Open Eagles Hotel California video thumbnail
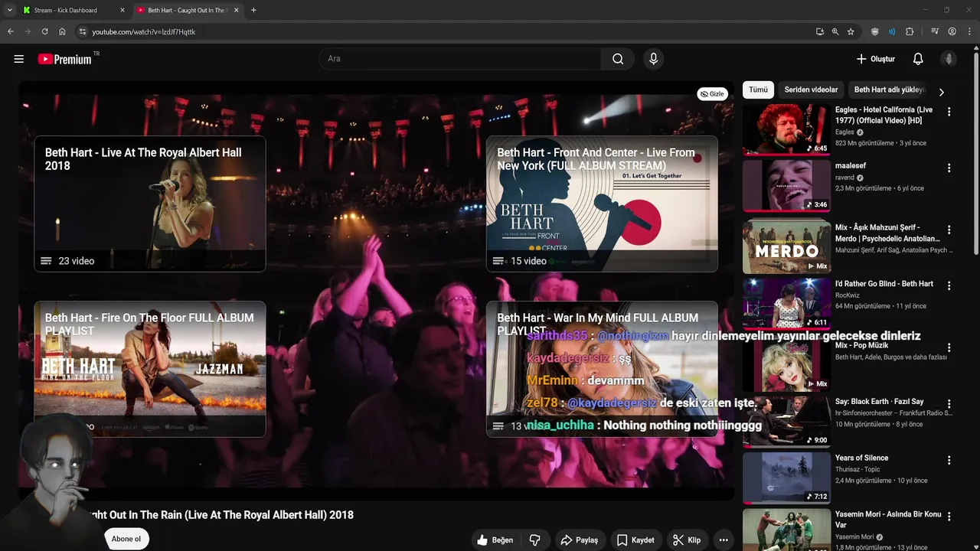The height and width of the screenshot is (551, 980). (x=786, y=129)
